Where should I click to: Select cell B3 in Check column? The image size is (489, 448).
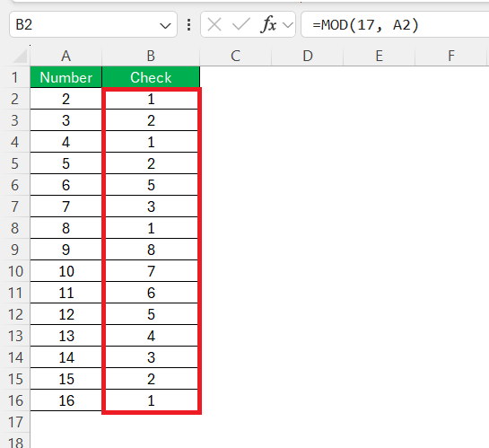[151, 120]
